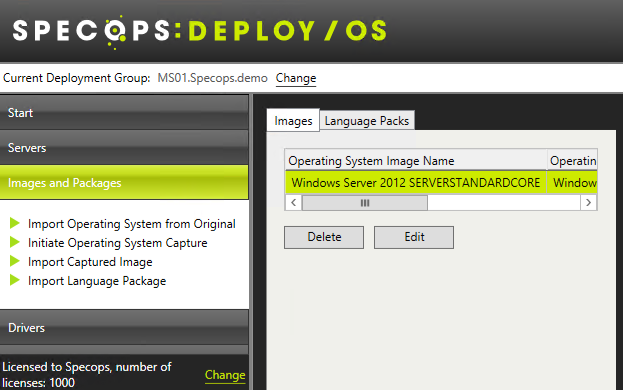Change the current deployment group

[296, 78]
